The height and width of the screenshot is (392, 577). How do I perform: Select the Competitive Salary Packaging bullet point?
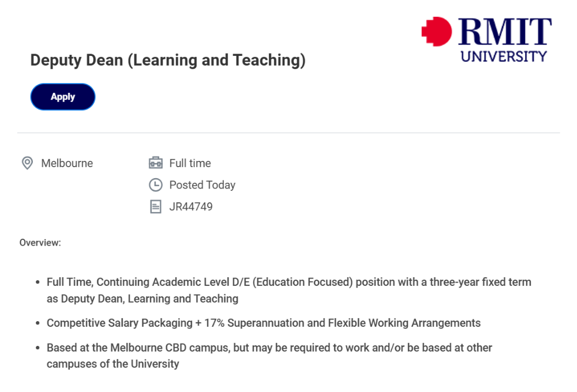pyautogui.click(x=263, y=323)
